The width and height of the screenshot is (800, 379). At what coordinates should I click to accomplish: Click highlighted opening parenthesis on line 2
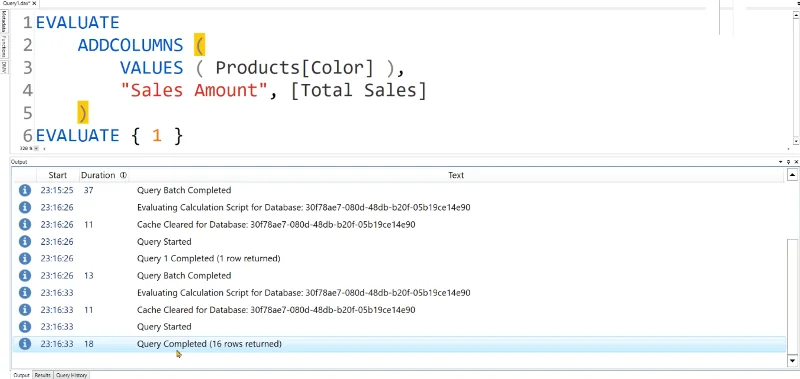point(199,45)
